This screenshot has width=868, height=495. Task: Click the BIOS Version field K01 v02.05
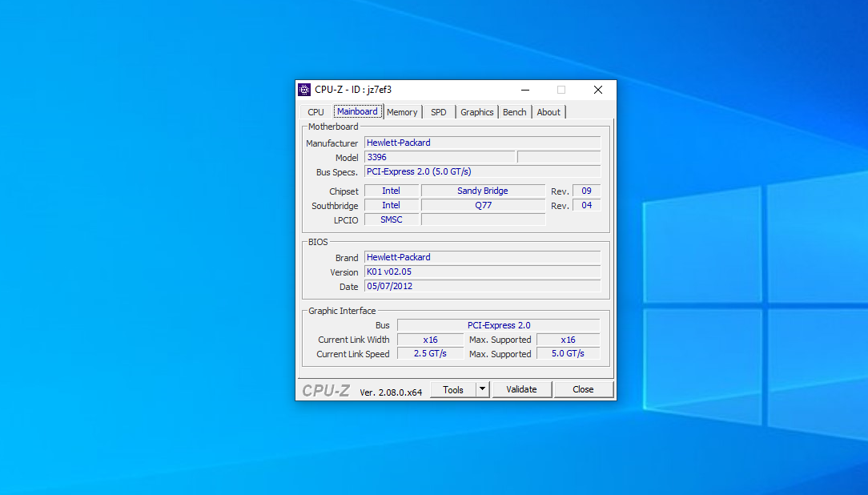point(482,272)
